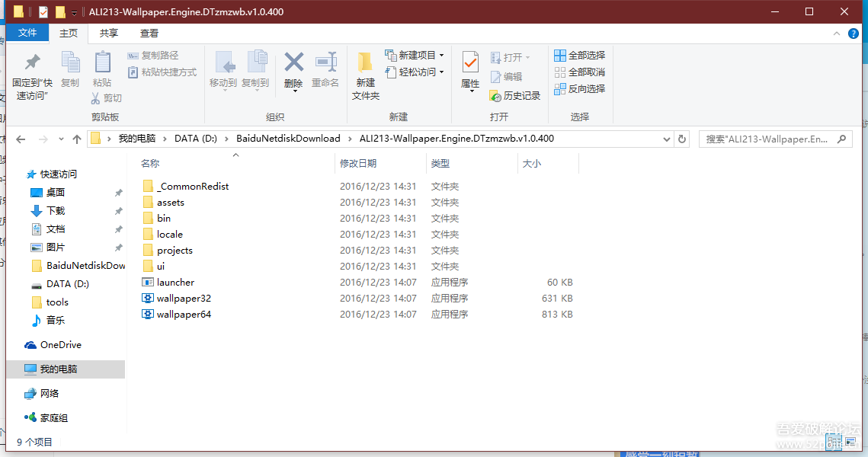Click Select None (全部取消)
868x457 pixels.
point(580,72)
